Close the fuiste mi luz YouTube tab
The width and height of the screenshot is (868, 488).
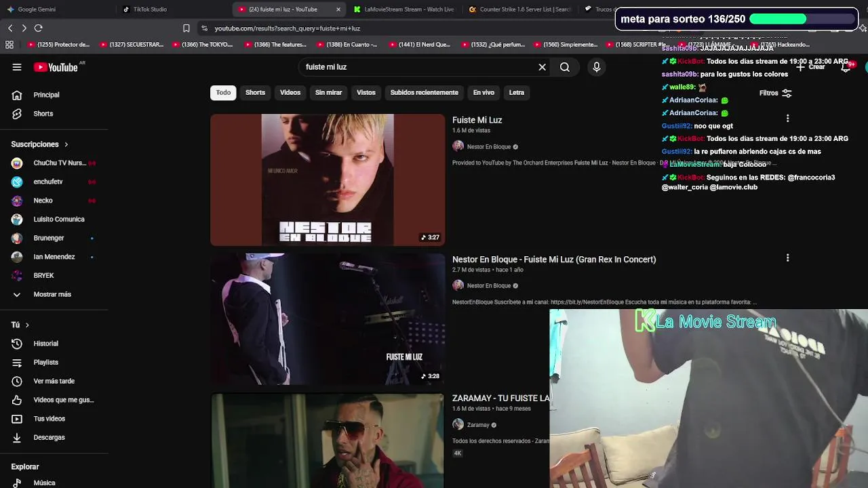click(x=338, y=9)
